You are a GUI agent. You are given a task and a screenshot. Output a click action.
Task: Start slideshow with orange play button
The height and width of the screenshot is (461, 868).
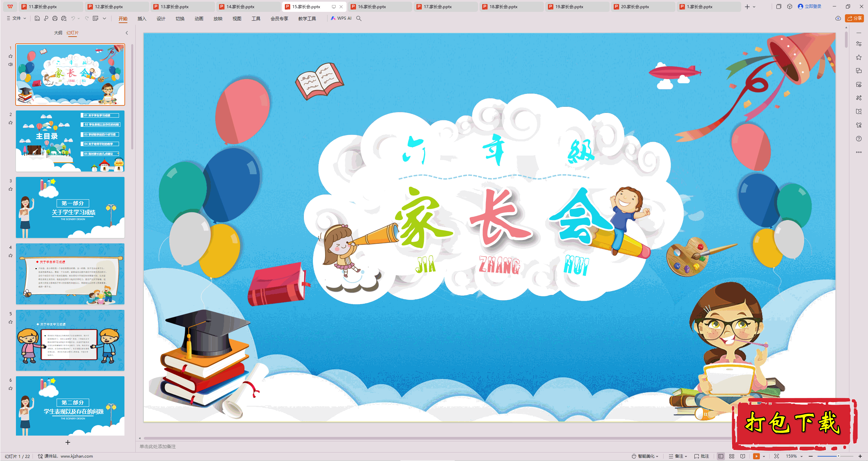tap(756, 456)
